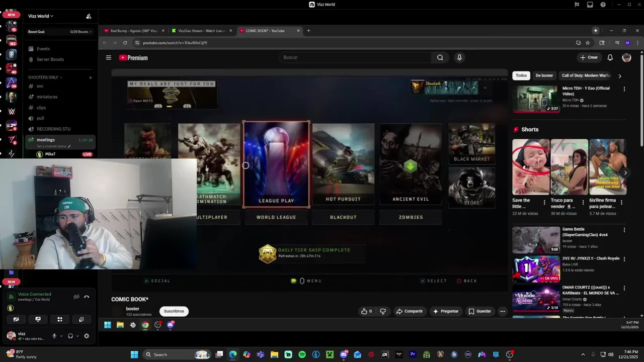Save video with Guardar button
Screen dimensions: 644x362
pyautogui.click(x=479, y=311)
